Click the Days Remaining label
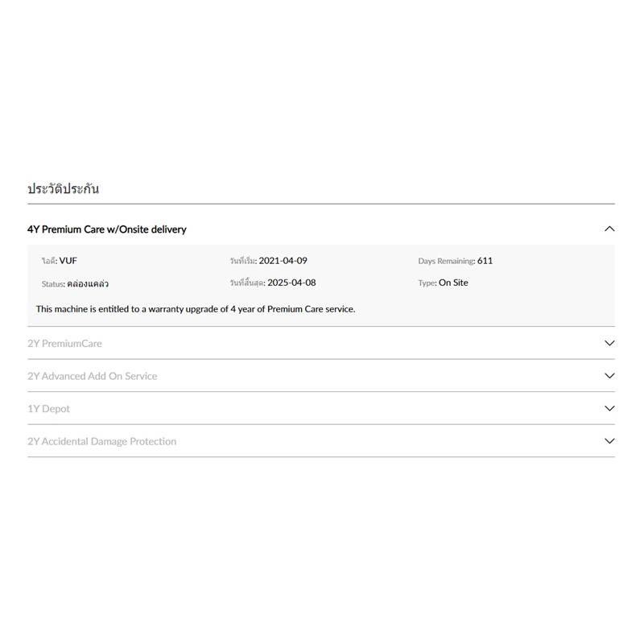This screenshot has height=644, width=644. 446,261
